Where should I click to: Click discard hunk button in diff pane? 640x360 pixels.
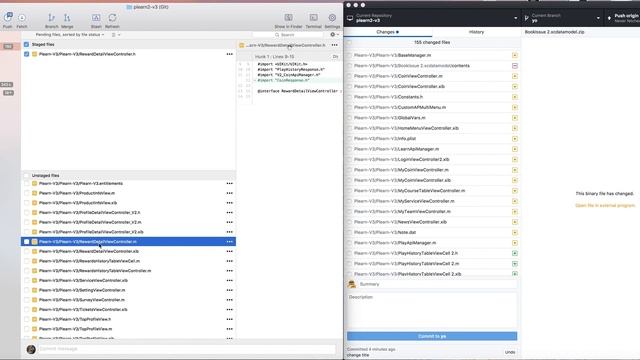pyautogui.click(x=336, y=57)
